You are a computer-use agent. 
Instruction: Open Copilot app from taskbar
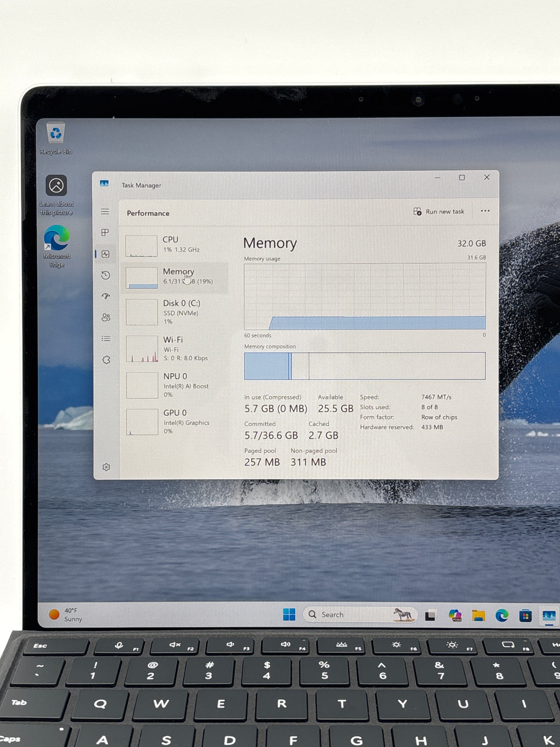click(455, 615)
